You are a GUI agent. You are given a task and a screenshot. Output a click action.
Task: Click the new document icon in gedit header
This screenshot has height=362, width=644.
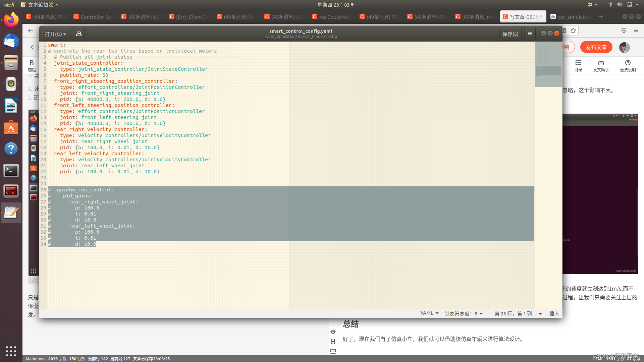79,34
